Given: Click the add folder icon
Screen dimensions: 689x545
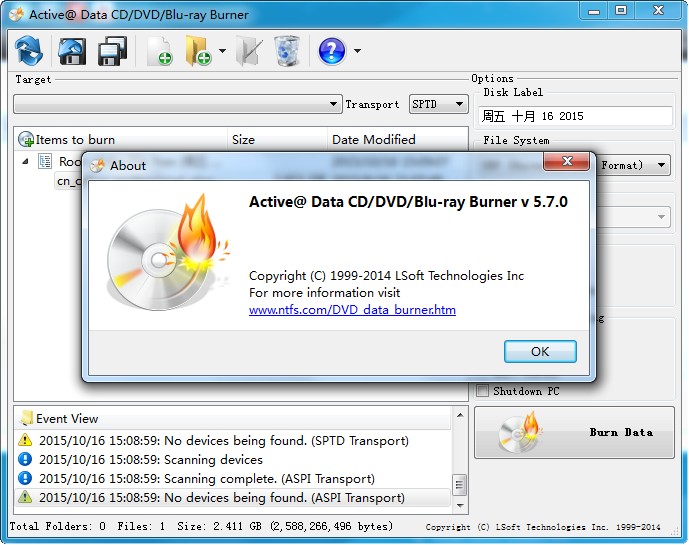Looking at the screenshot, I should [197, 50].
